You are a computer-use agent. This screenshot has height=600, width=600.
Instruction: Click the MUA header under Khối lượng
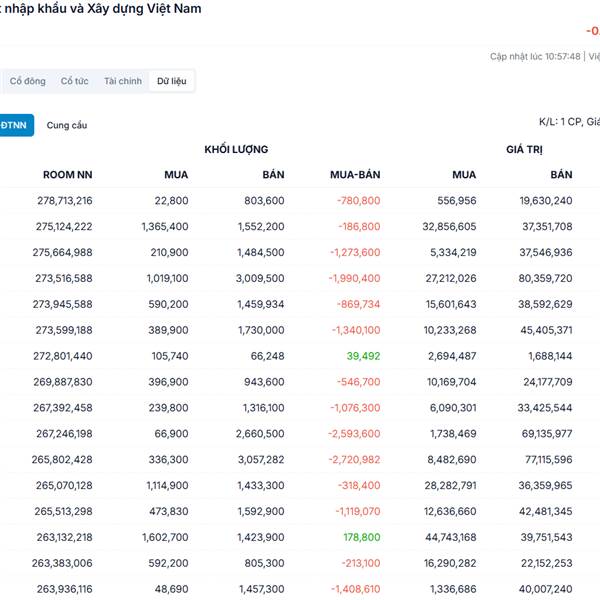pos(176,175)
